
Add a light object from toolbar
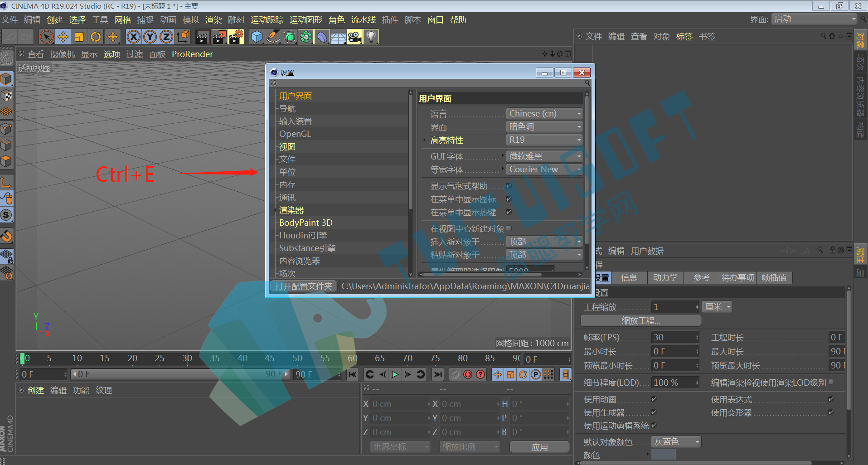[x=371, y=37]
